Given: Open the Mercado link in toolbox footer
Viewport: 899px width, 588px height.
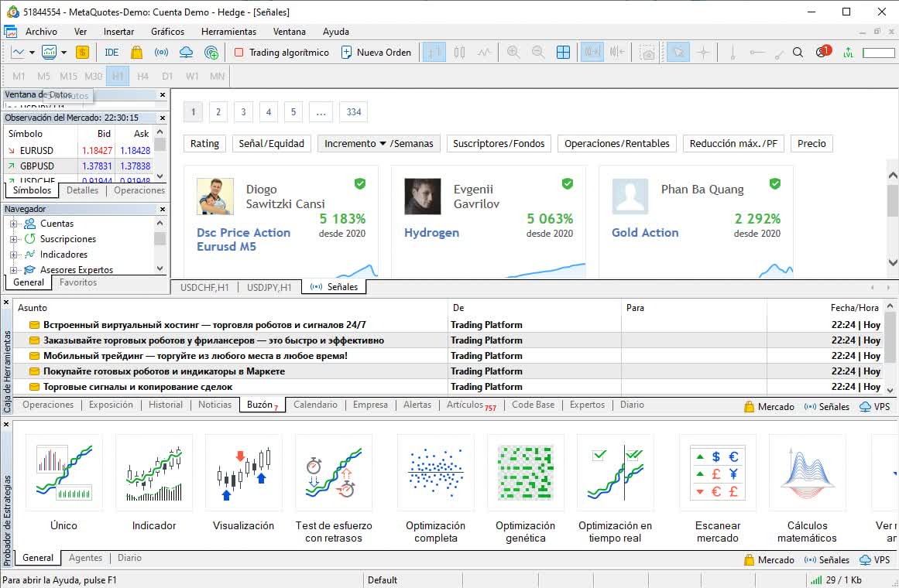Looking at the screenshot, I should click(x=769, y=406).
